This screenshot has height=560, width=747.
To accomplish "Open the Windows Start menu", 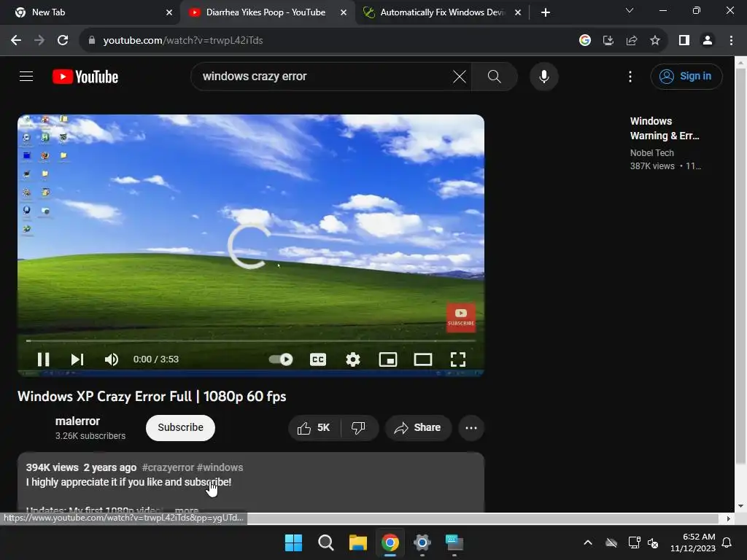I will tap(293, 542).
